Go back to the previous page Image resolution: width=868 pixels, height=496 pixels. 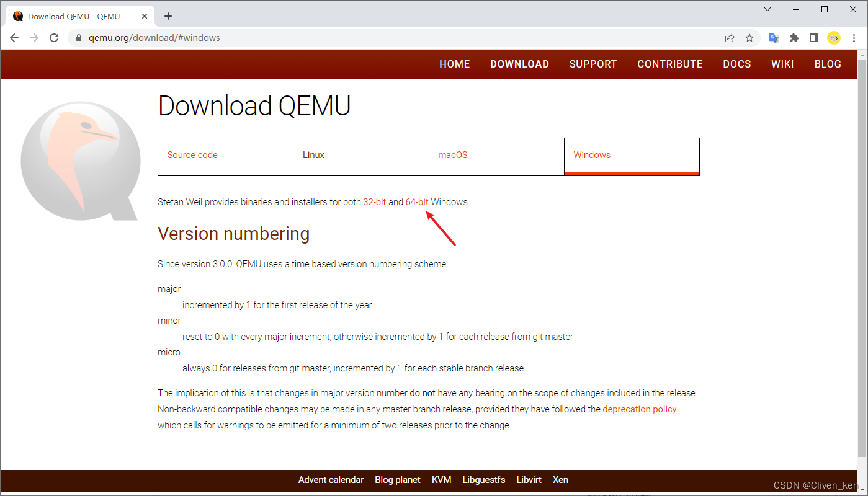14,38
